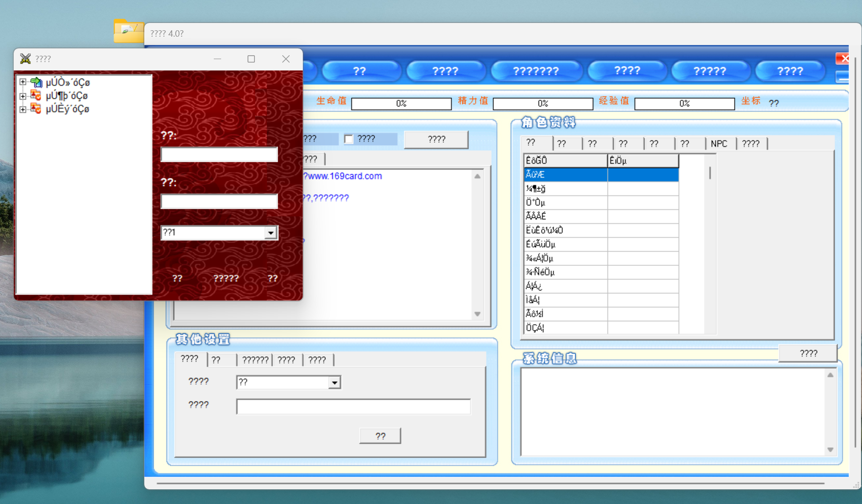Select the ???? tab right of NPC

tap(751, 144)
